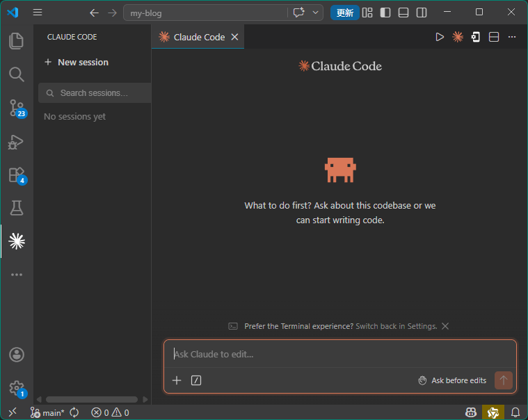The height and width of the screenshot is (420, 528).
Task: Dismiss the Terminal experience notice
Action: point(445,326)
